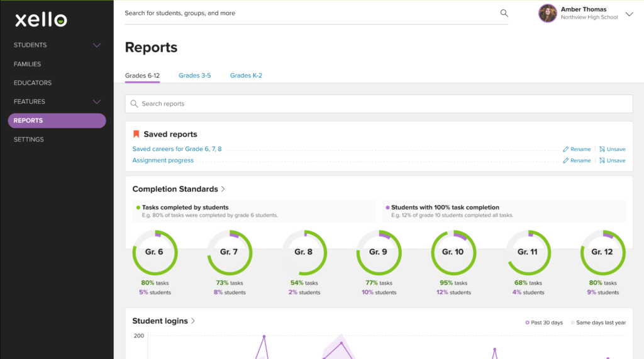Unsave the Saved careers for Grade 6, 7, 8 report

612,149
